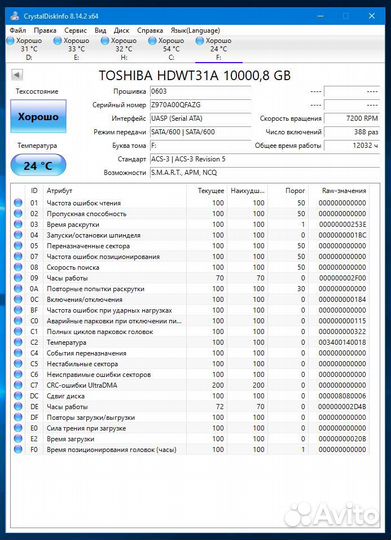The height and width of the screenshot is (540, 391).
Task: Click the status icon of attribute C2
Action: pos(18,342)
